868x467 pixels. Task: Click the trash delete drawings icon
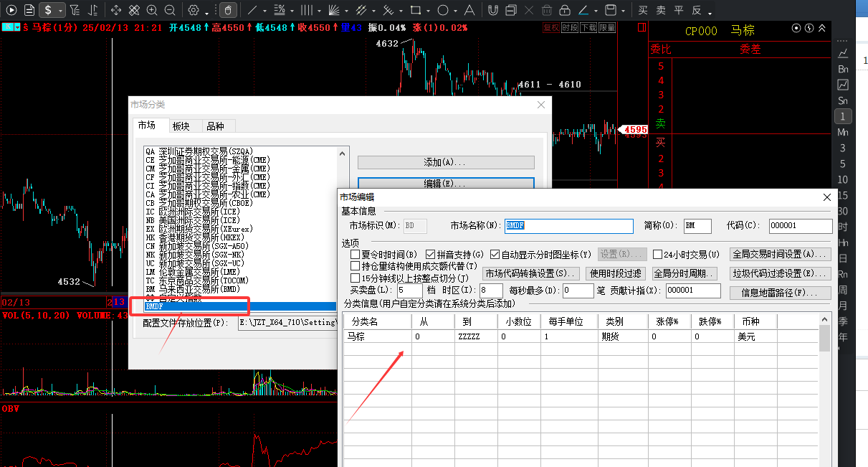tap(546, 10)
